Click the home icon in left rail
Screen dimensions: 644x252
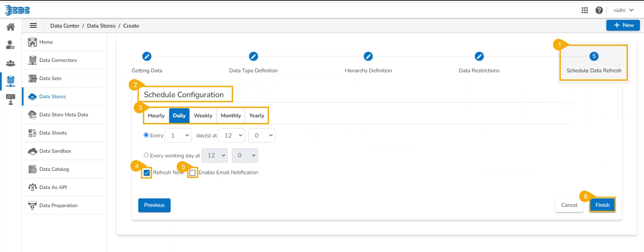(11, 27)
